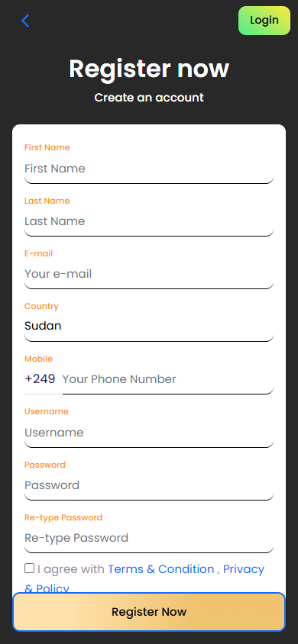Focus the Re-type Password input box
Image resolution: width=298 pixels, height=644 pixels.
[x=149, y=538]
